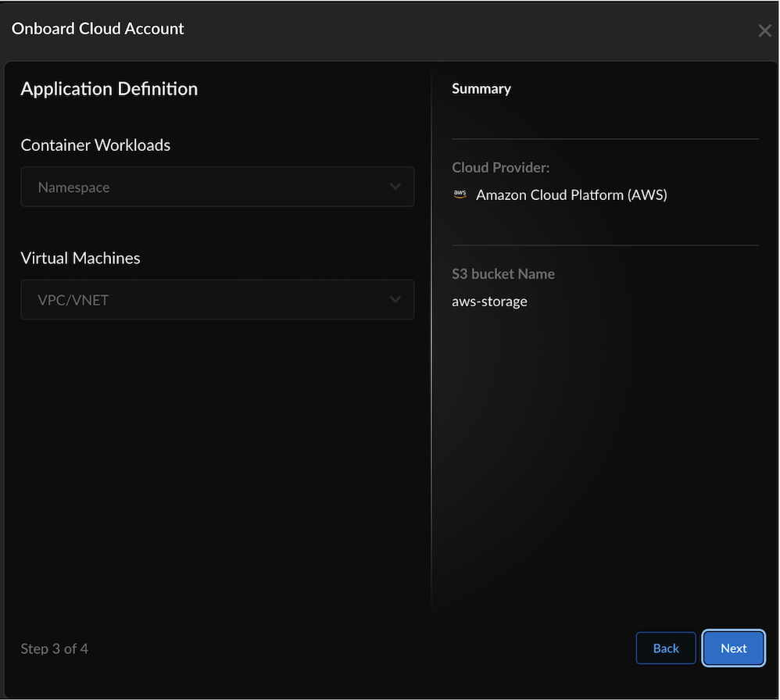This screenshot has width=780, height=700.
Task: Open the Namespace dropdown
Action: (x=217, y=187)
